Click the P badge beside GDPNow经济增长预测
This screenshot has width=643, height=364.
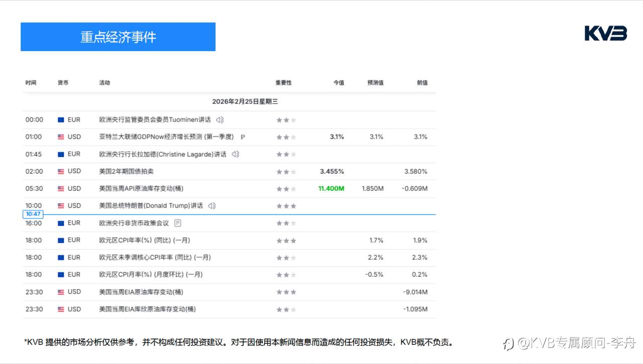point(243,137)
